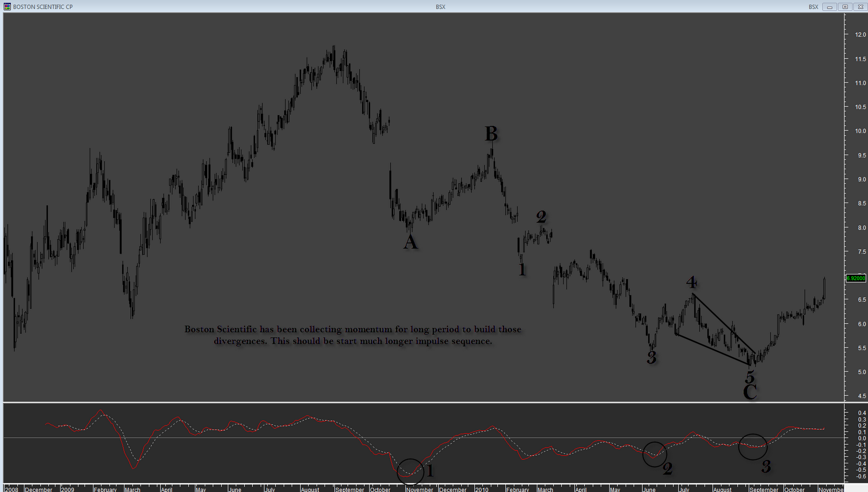Screen dimensions: 868x492
Task: Select the green 6.92000 current price tag
Action: [x=856, y=278]
